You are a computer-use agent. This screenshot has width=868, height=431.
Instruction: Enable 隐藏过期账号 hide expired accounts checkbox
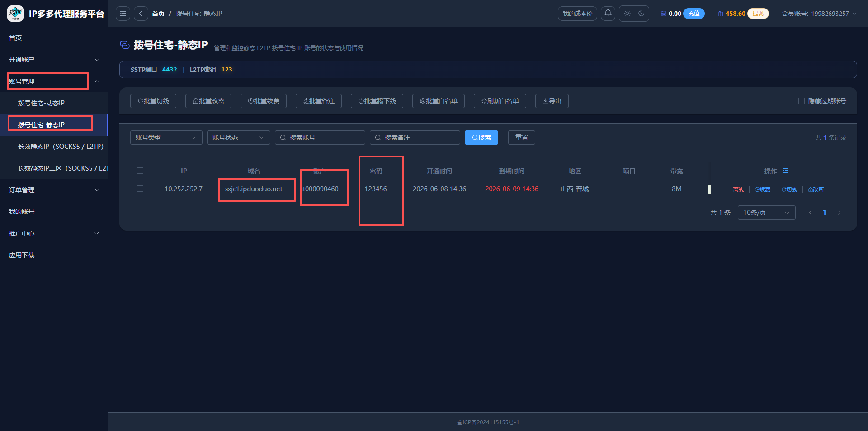(802, 101)
